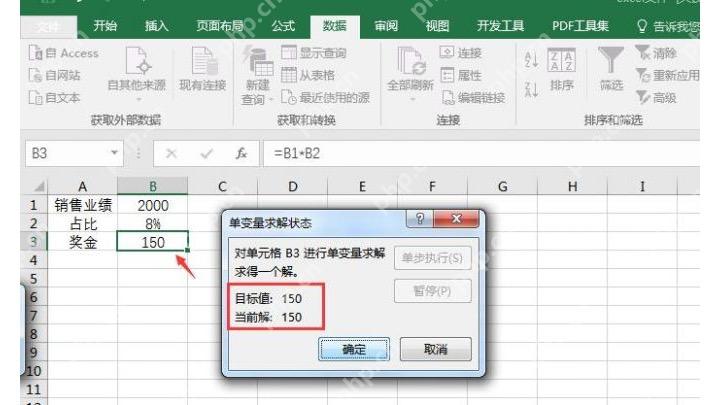
Task: Click the formula bar showing =B1*B2
Action: pyautogui.click(x=482, y=153)
